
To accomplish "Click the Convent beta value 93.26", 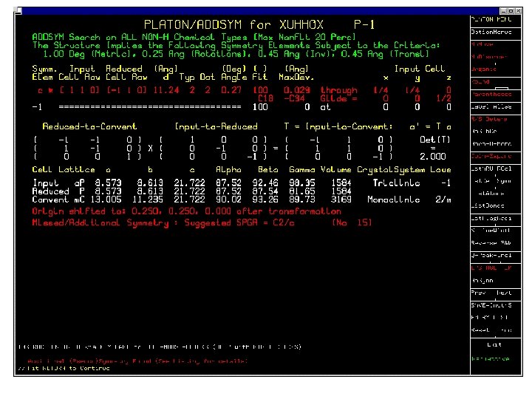I will point(265,199).
